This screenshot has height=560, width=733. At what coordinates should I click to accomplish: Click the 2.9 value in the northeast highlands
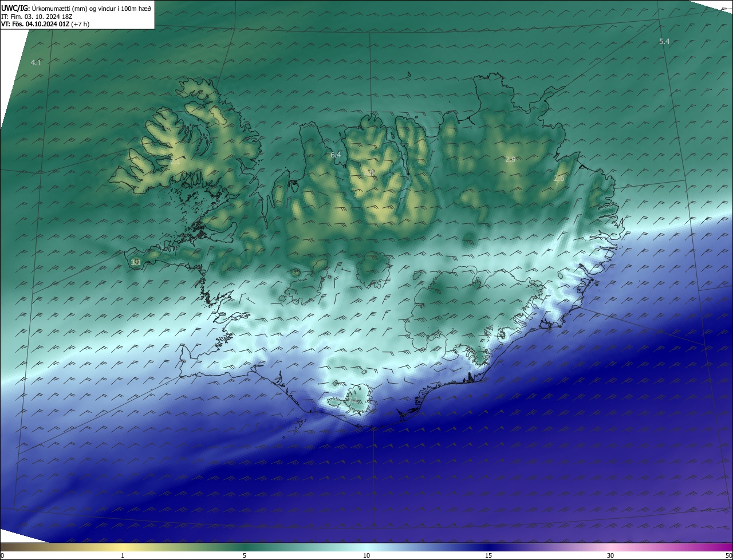tap(510, 159)
